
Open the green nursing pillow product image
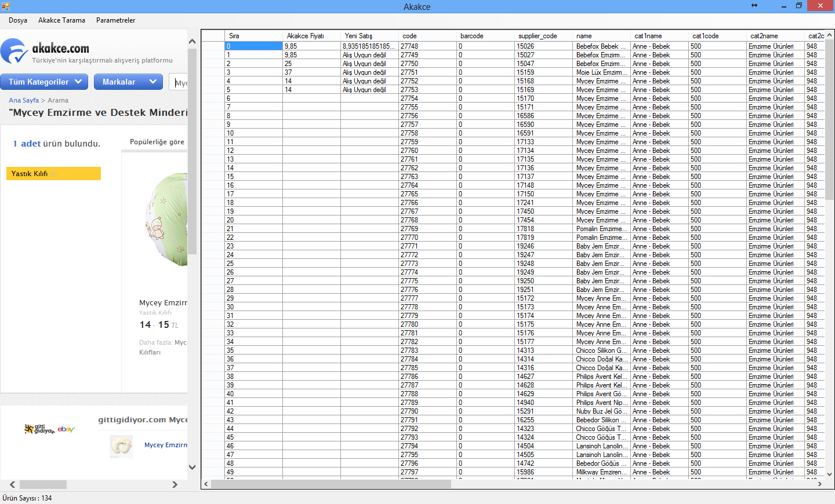tap(166, 220)
